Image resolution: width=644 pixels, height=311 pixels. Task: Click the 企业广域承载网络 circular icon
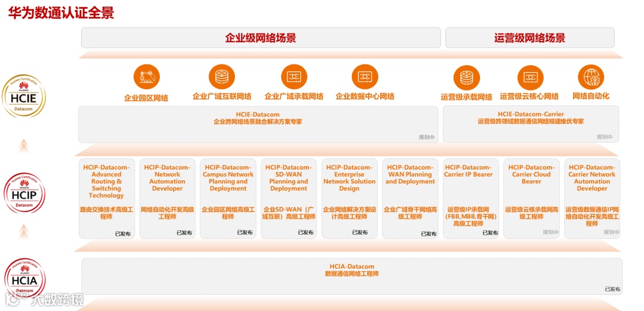point(294,77)
